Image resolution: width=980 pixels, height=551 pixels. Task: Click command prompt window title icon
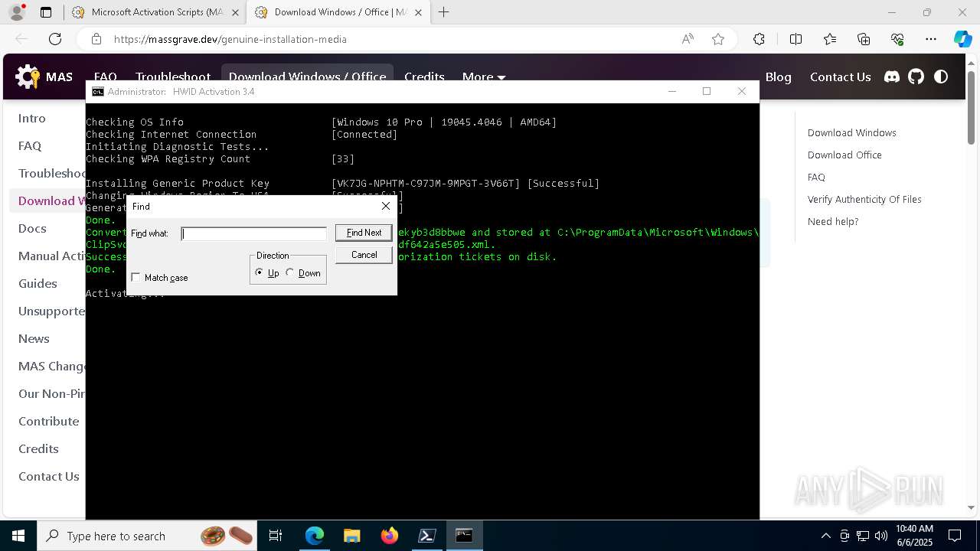coord(98,92)
